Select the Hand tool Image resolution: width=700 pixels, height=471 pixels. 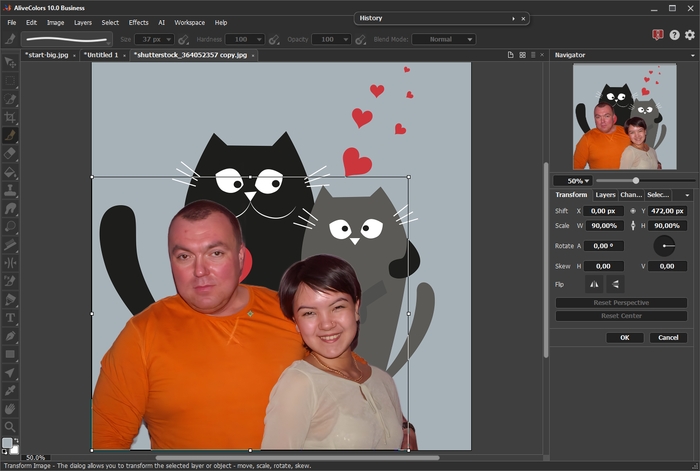(x=10, y=409)
